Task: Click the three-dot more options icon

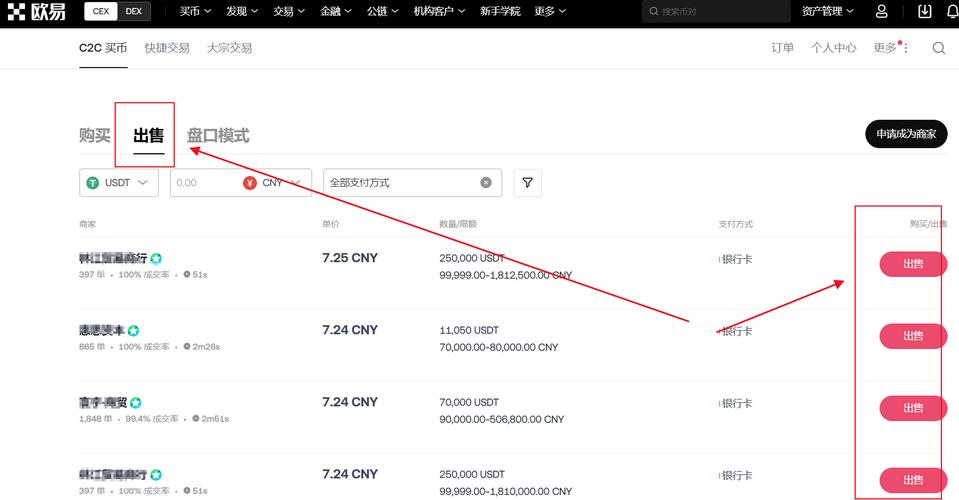Action: click(906, 48)
